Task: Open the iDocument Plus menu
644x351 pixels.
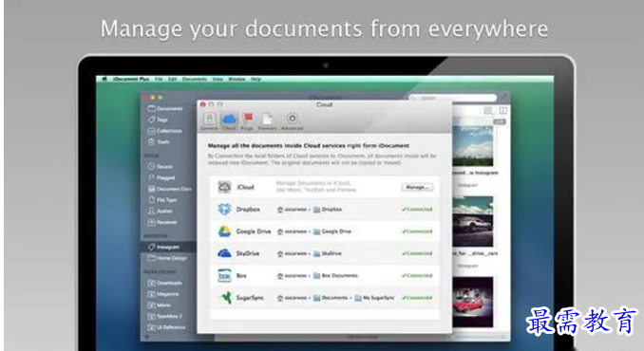Action: coord(131,79)
